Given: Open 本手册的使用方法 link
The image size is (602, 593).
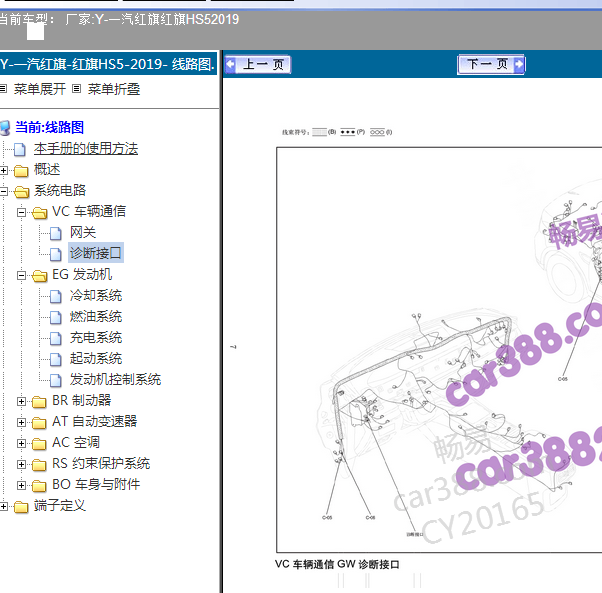Looking at the screenshot, I should coord(86,149).
